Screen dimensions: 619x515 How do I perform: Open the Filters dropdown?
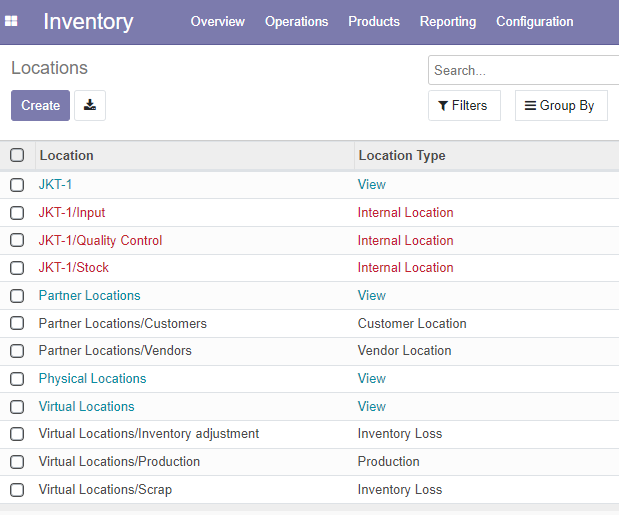click(x=464, y=105)
